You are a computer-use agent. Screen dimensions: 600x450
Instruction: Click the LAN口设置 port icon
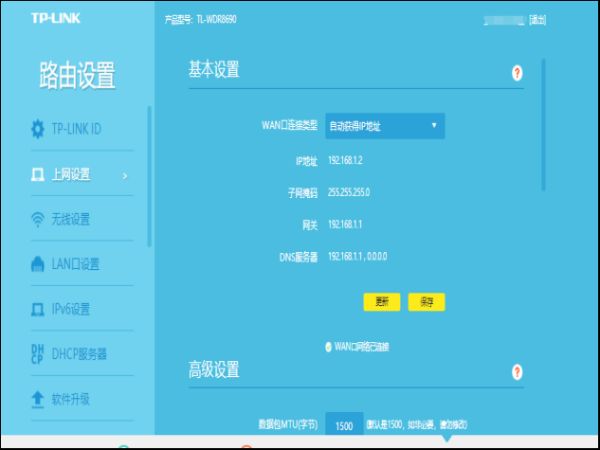tap(38, 264)
